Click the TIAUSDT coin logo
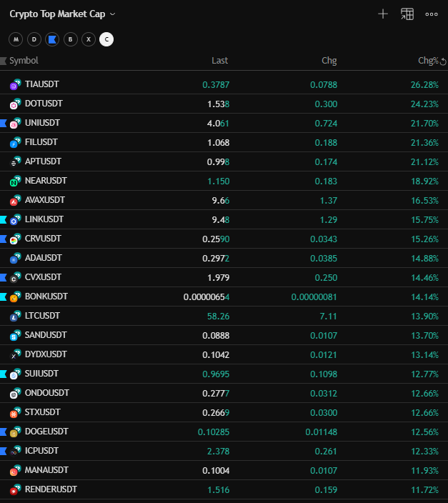Viewport: 448px width, 503px height. (x=15, y=84)
